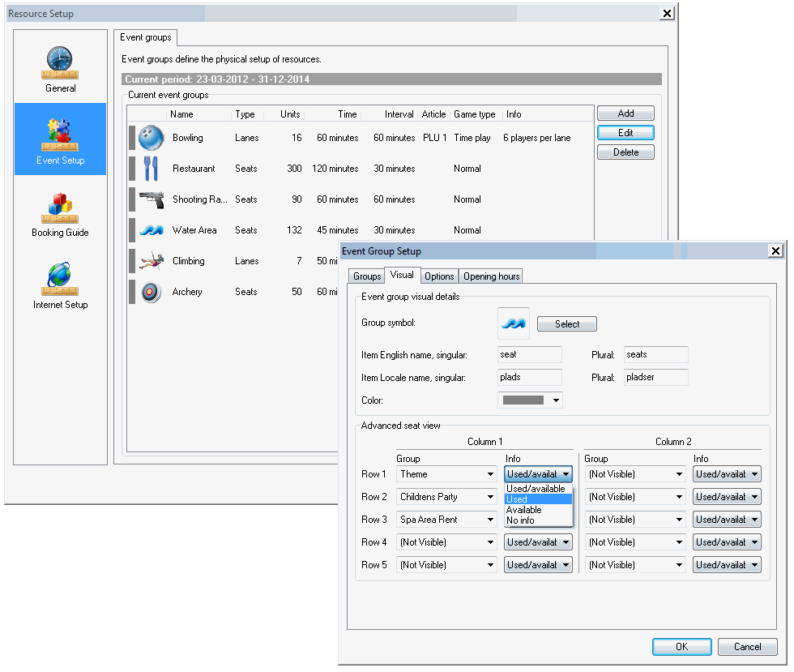Open Internet Setup globe icon
Viewport: 794px width, 672px height.
[x=60, y=278]
